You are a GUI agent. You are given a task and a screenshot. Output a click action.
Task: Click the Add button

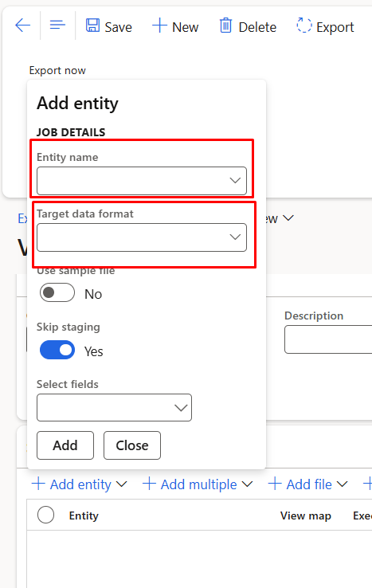65,445
